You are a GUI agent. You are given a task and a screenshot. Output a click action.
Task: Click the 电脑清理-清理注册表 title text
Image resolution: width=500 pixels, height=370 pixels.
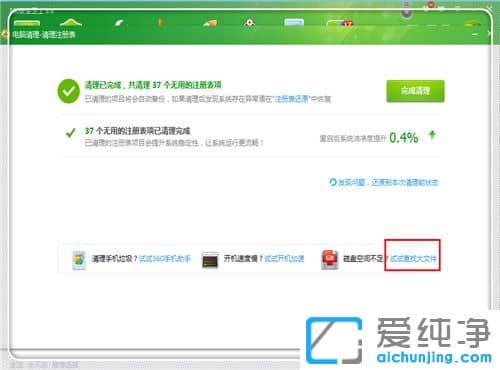tap(44, 34)
